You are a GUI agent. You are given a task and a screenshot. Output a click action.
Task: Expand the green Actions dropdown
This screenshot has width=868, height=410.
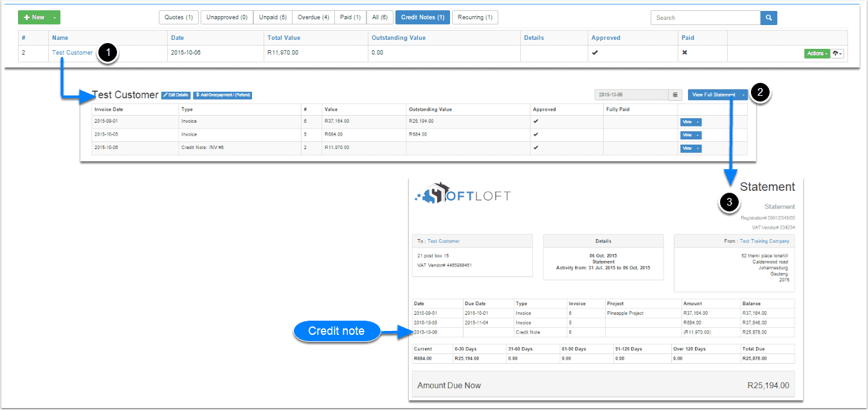click(816, 53)
